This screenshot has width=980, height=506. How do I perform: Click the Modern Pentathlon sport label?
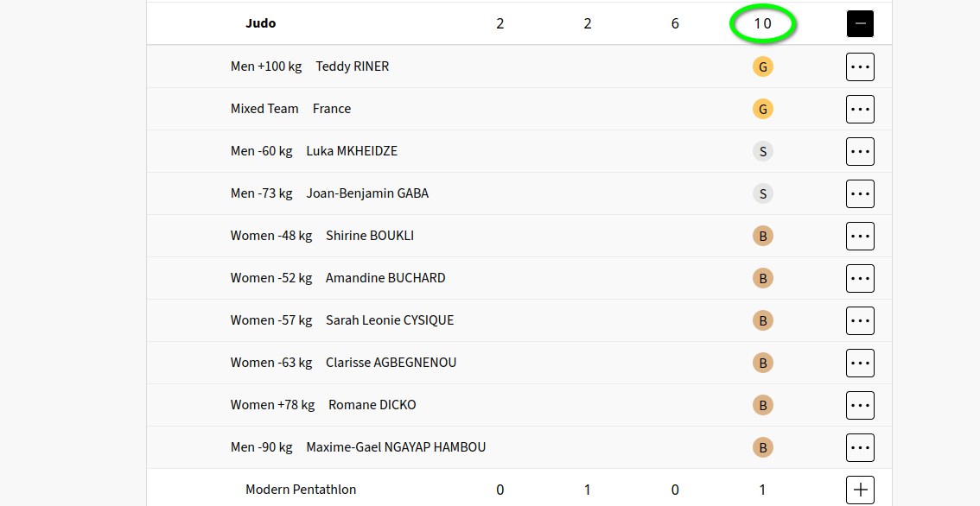(x=301, y=490)
